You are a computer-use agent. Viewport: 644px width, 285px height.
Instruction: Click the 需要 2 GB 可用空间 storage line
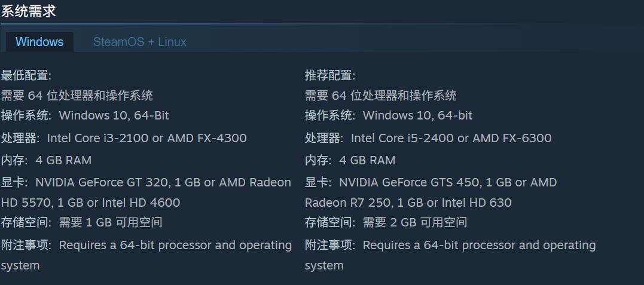click(x=386, y=222)
